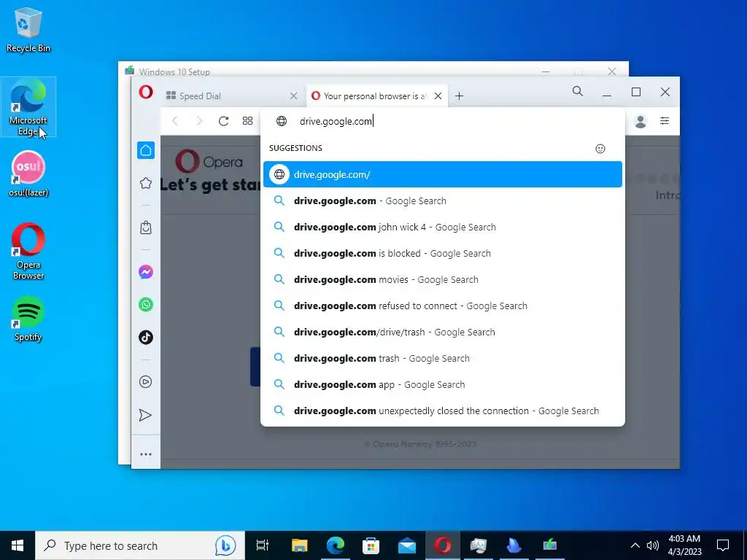Click the tab search magnifier icon

click(578, 91)
